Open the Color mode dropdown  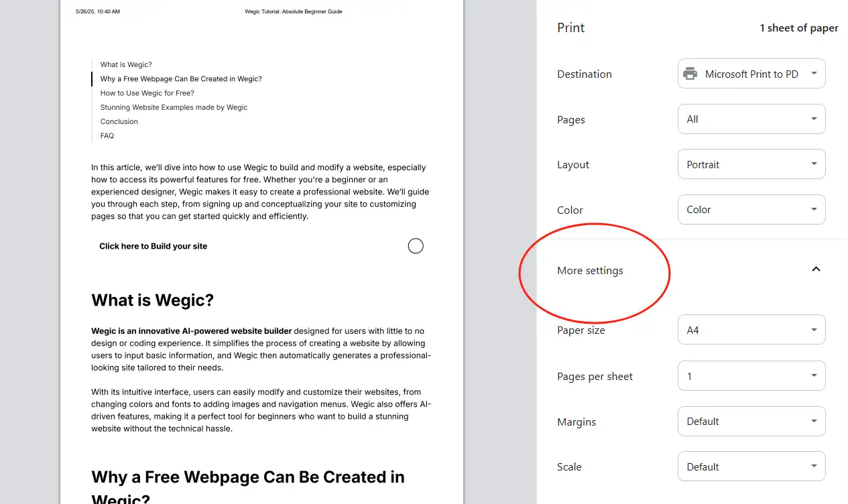click(751, 210)
